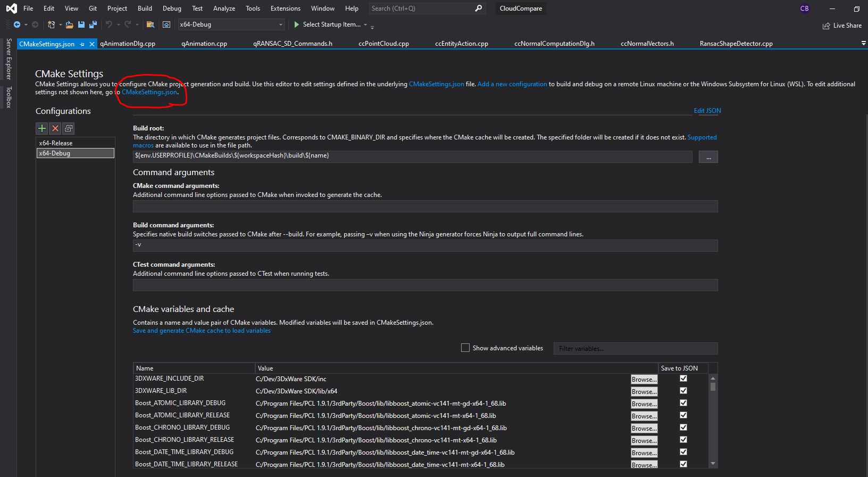The image size is (868, 477).
Task: Switch to the ccPointCloud.cpp tab
Action: click(383, 44)
